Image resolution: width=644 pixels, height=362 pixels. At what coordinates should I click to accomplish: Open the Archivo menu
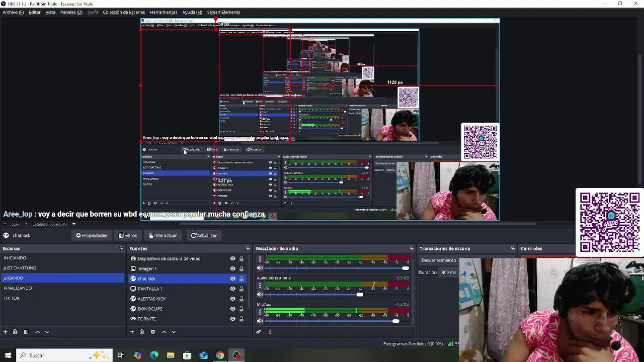click(x=13, y=12)
